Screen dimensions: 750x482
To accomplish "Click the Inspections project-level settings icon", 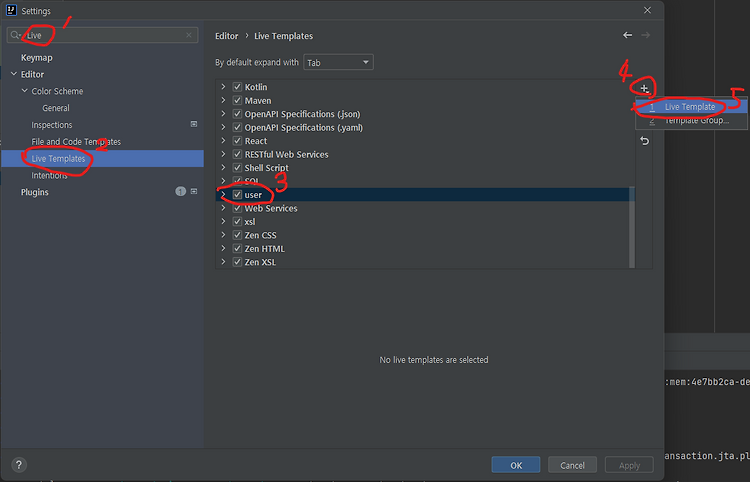I will (x=194, y=124).
